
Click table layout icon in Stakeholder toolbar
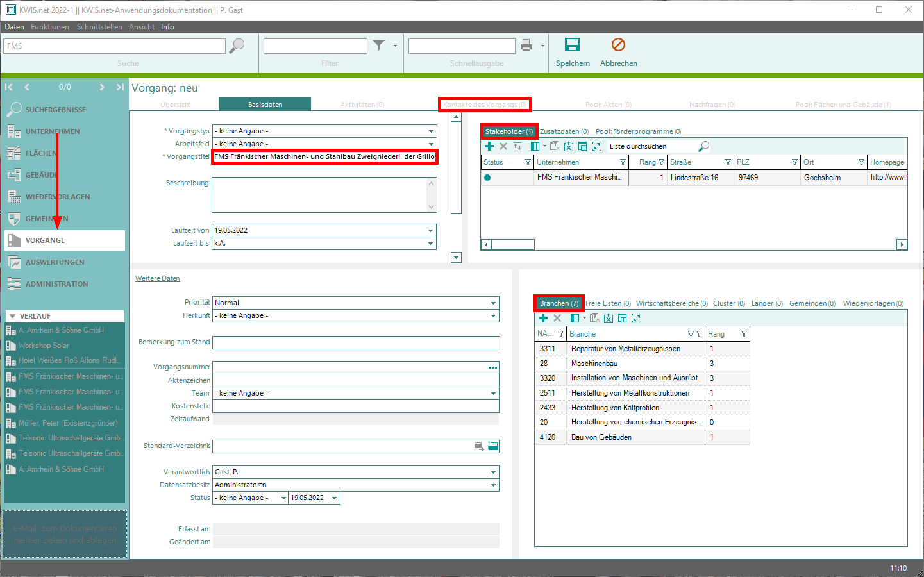582,146
